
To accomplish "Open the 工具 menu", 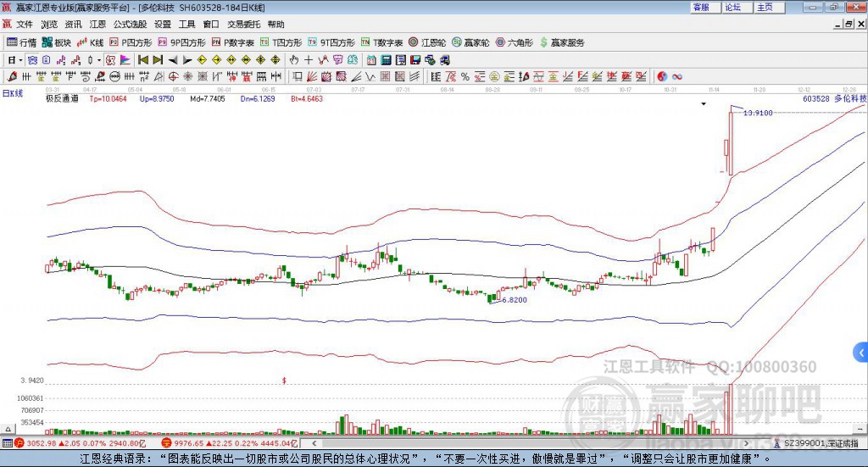I will [186, 25].
